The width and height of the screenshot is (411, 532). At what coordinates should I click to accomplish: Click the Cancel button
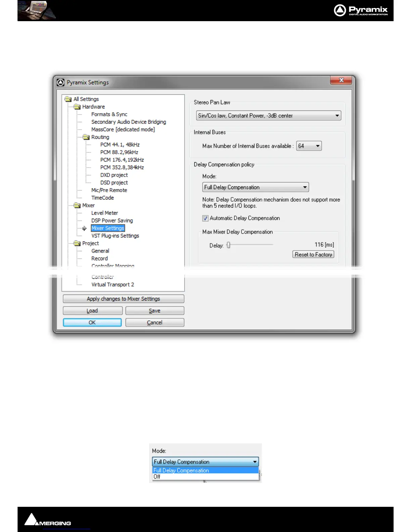pos(155,322)
